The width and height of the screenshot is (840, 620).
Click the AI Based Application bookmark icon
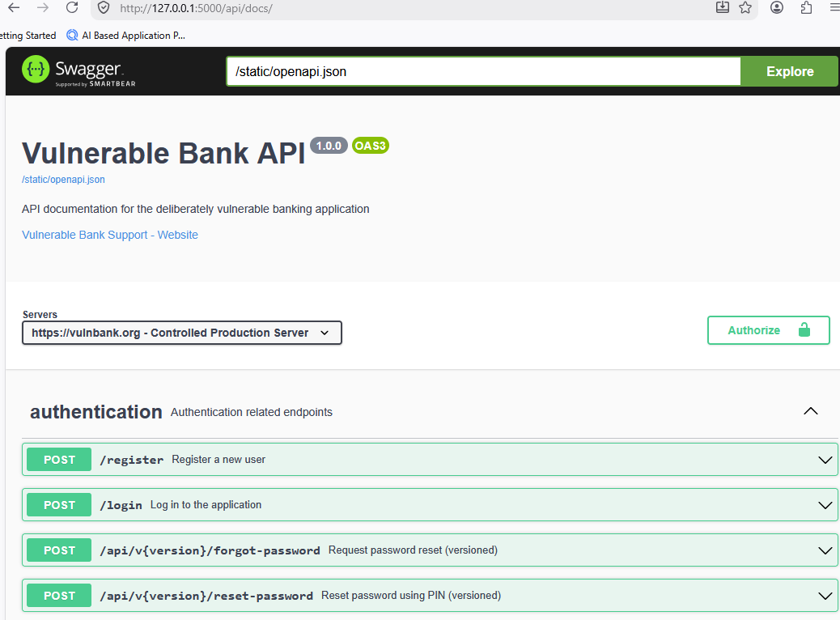(x=72, y=36)
